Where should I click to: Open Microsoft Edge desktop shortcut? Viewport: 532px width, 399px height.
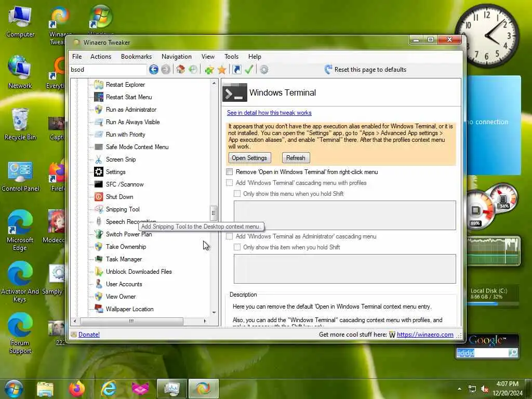(20, 230)
